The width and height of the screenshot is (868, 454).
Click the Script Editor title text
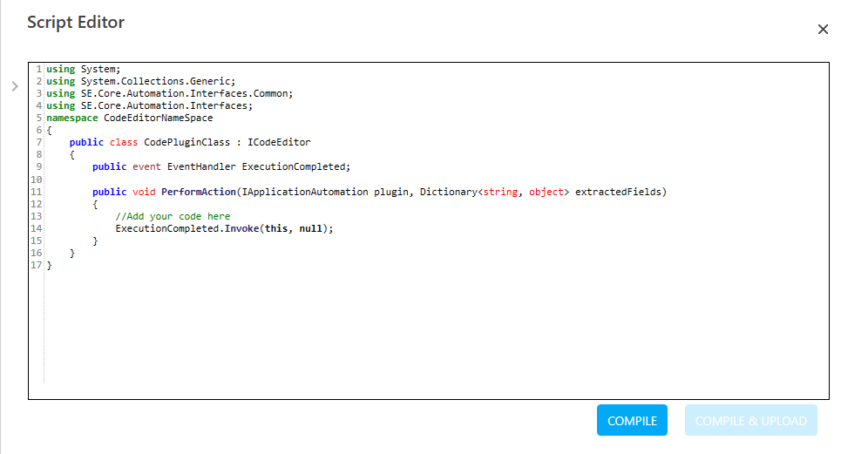point(76,22)
